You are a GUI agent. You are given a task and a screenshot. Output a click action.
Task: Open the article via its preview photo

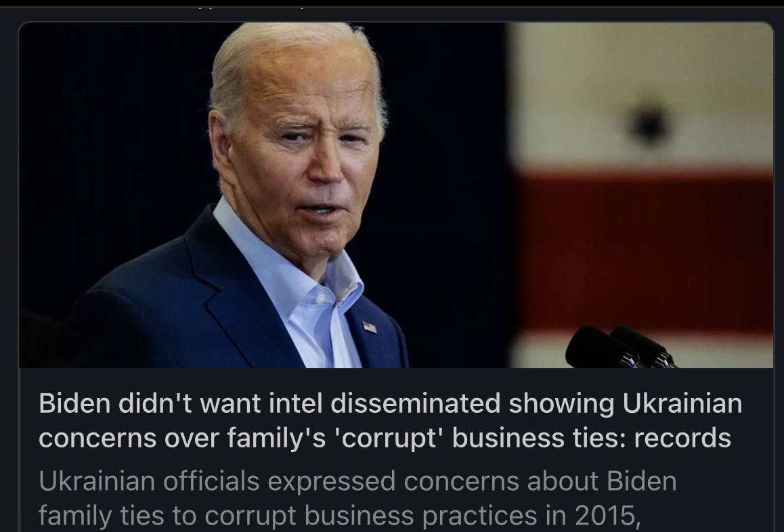pos(396,195)
